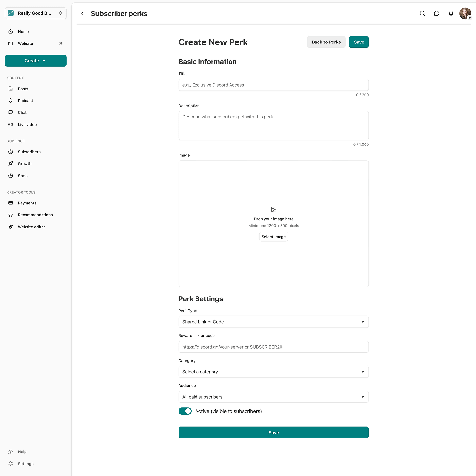Open search with the magnifier icon
The height and width of the screenshot is (476, 476).
(x=422, y=13)
